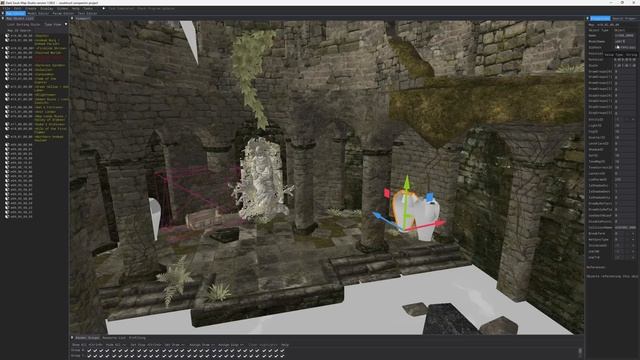Open the File menu
640x360 pixels.
(x=7, y=9)
